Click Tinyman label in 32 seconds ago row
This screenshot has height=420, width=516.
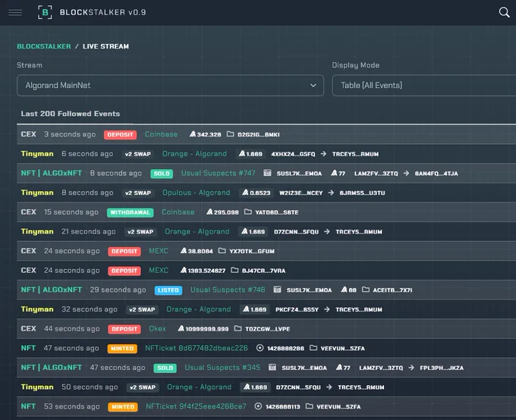(37, 309)
